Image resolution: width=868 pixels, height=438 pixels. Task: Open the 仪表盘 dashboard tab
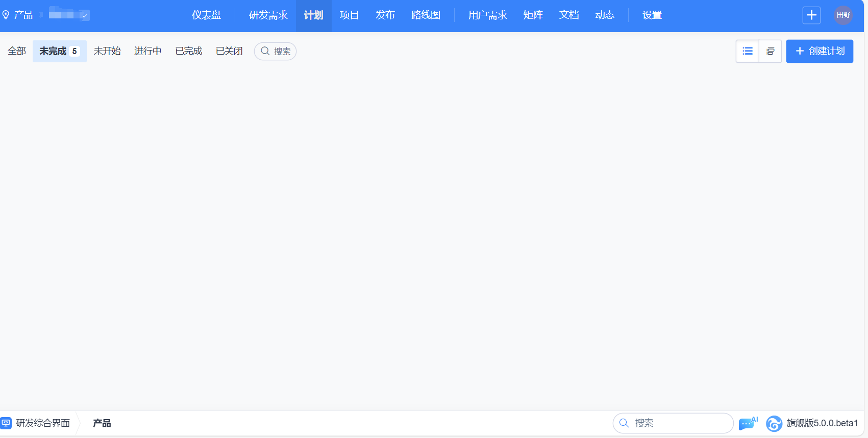pyautogui.click(x=207, y=15)
